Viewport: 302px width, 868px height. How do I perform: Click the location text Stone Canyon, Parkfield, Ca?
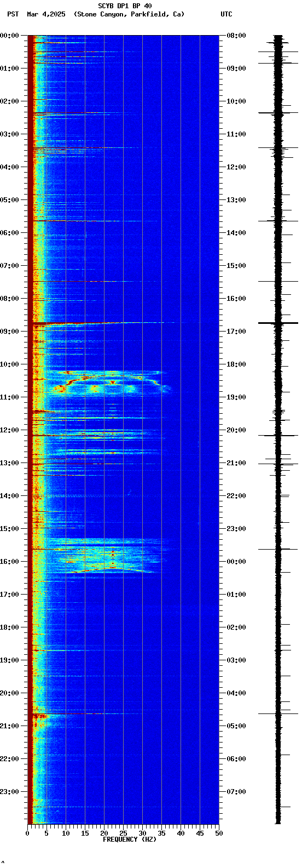tap(129, 14)
